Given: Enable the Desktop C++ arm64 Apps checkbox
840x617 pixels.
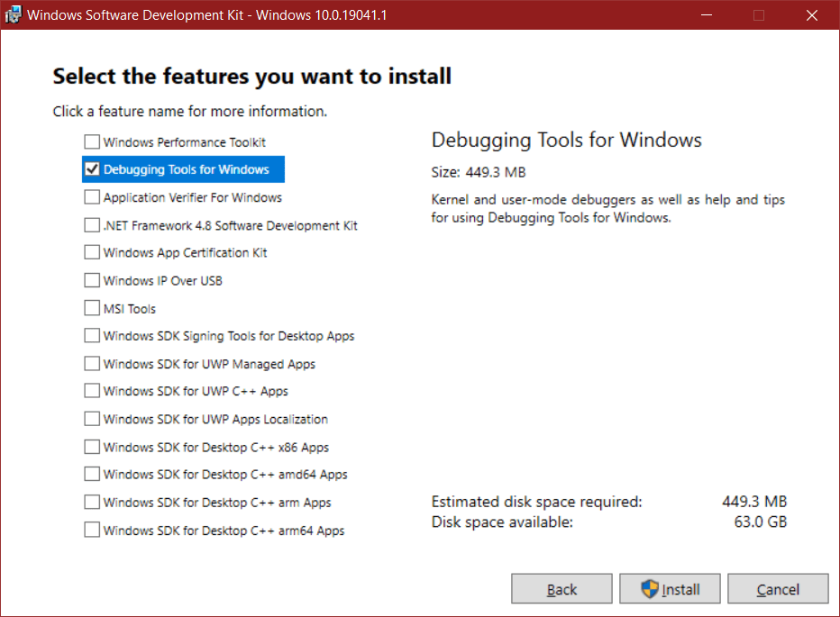Looking at the screenshot, I should pyautogui.click(x=92, y=530).
